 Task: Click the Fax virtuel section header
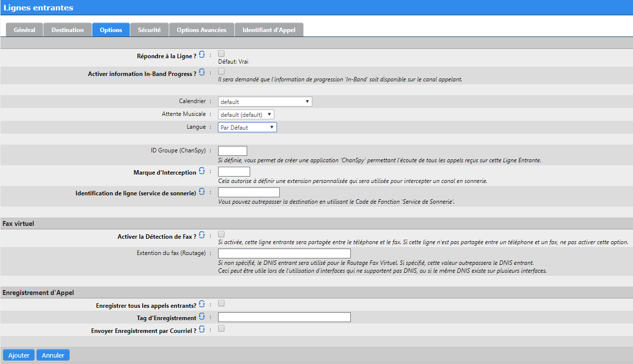tap(18, 223)
